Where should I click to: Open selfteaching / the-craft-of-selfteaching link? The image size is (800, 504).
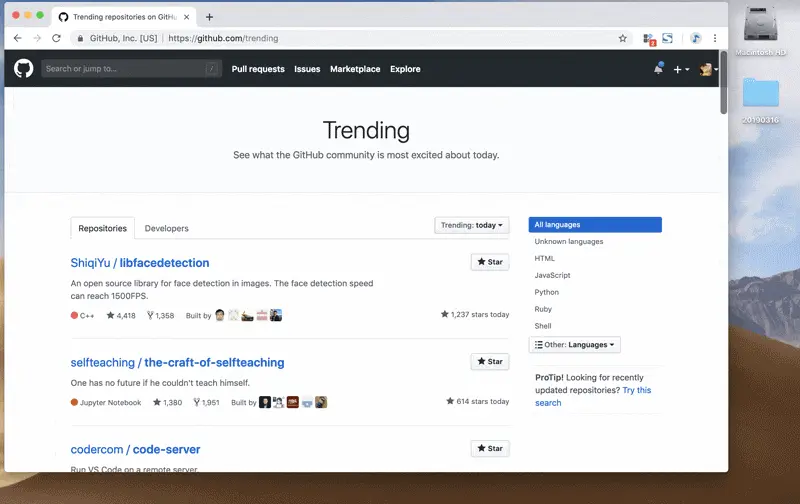(177, 363)
